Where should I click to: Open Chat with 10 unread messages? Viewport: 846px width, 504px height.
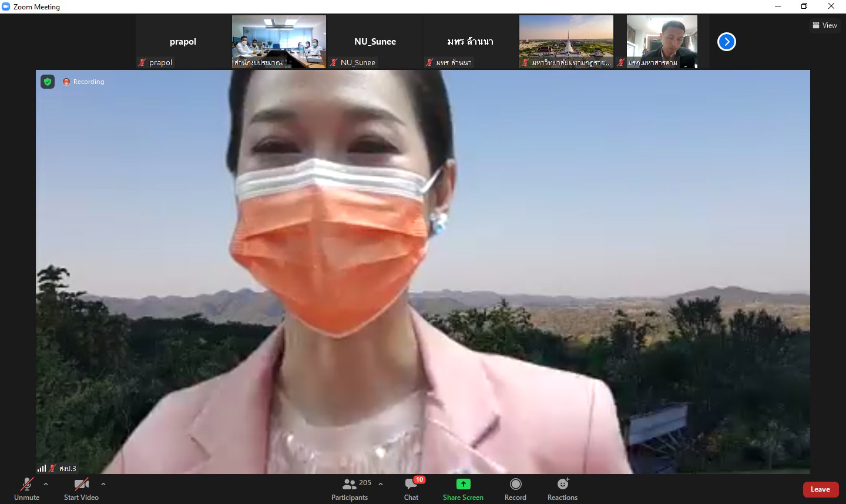point(411,489)
